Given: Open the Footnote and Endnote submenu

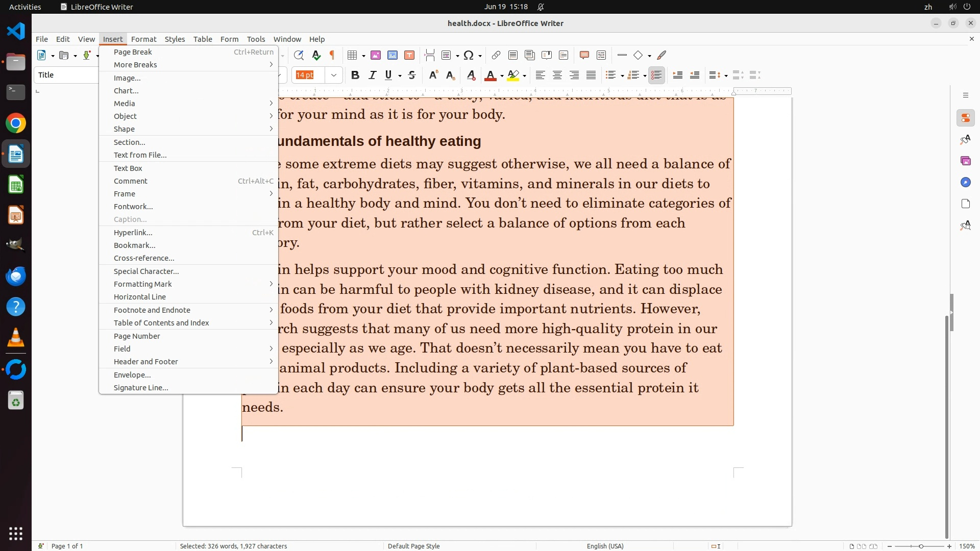Looking at the screenshot, I should pos(152,310).
